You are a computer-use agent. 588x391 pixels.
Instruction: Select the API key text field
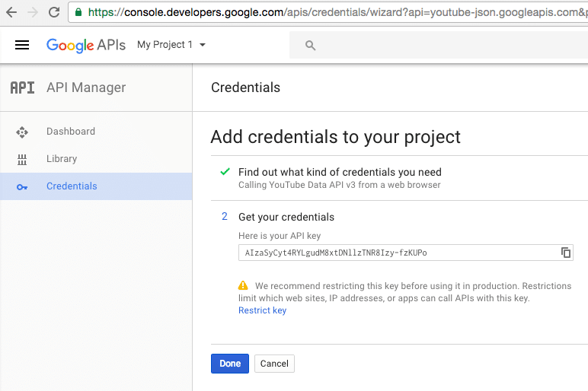point(406,253)
